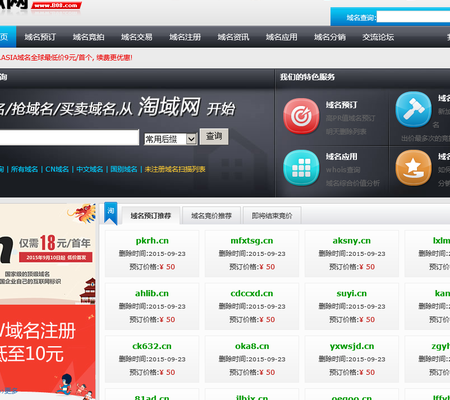Open the cdccxd.cn domain

pos(252,293)
